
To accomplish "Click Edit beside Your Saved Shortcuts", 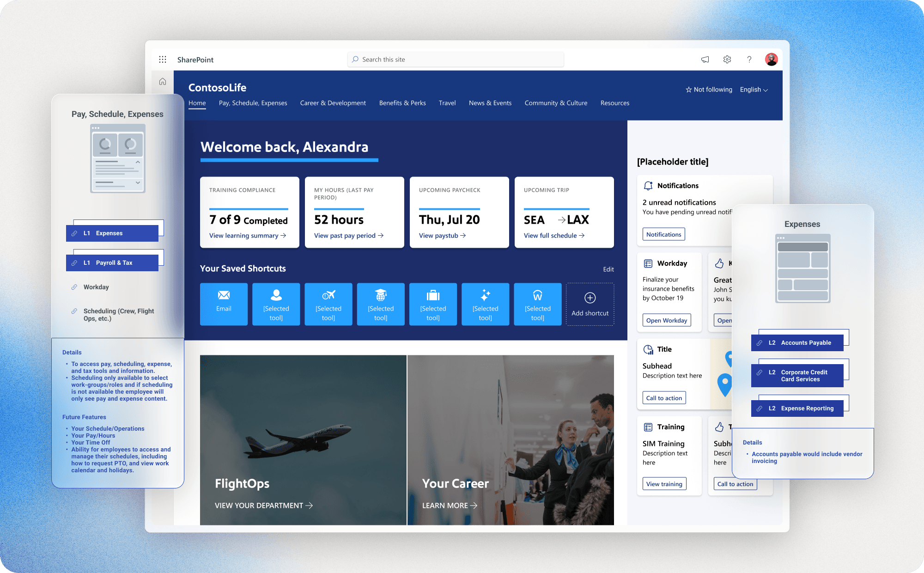I will 608,269.
